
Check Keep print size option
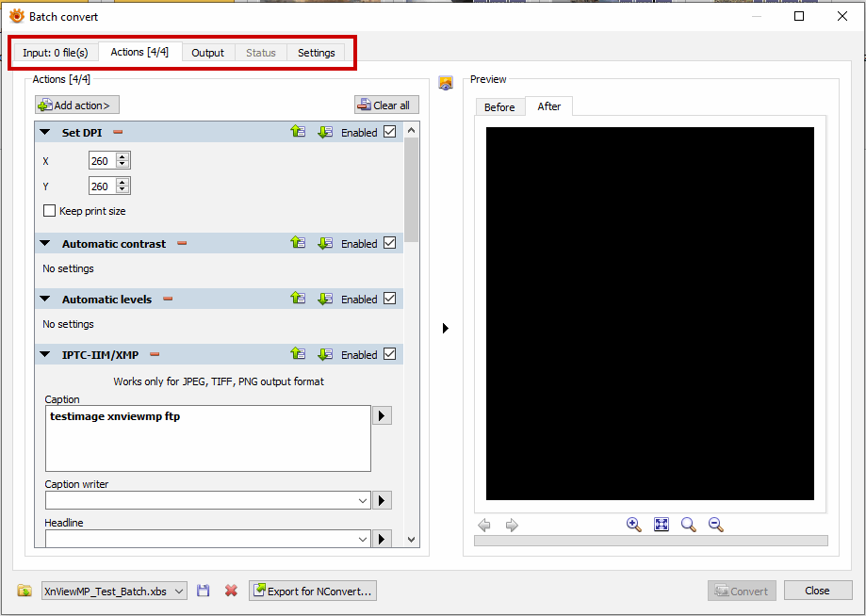[49, 211]
